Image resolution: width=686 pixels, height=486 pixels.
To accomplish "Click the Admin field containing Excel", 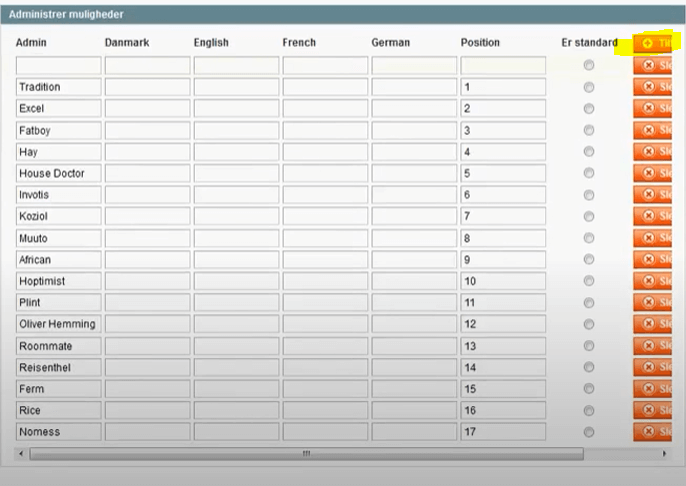I will pyautogui.click(x=59, y=108).
